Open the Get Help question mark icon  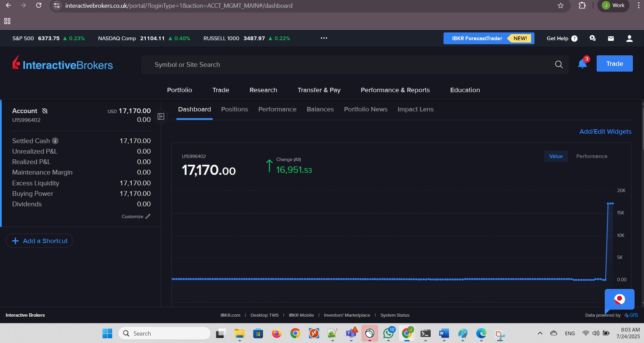574,38
